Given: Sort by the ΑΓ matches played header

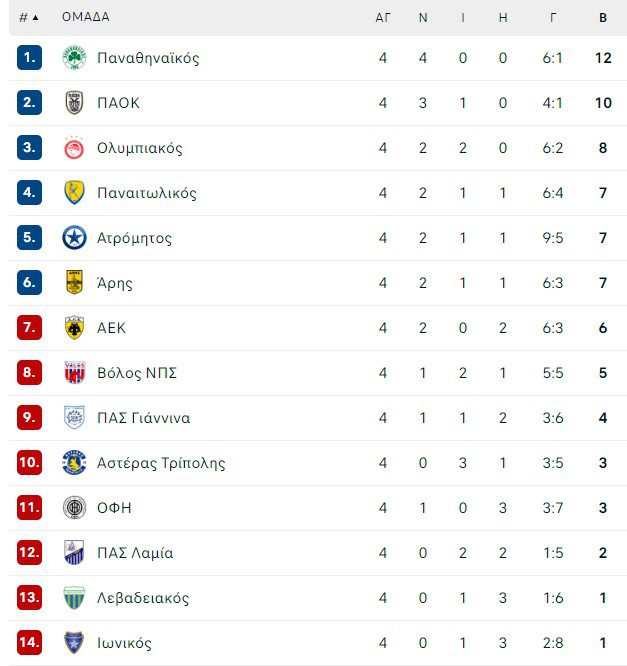Looking at the screenshot, I should pyautogui.click(x=383, y=17).
